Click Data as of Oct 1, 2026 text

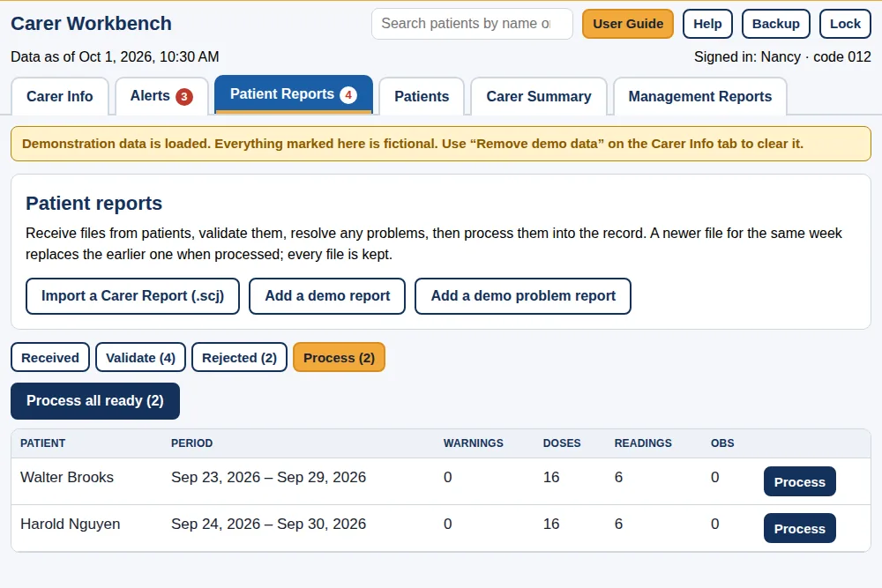click(115, 56)
